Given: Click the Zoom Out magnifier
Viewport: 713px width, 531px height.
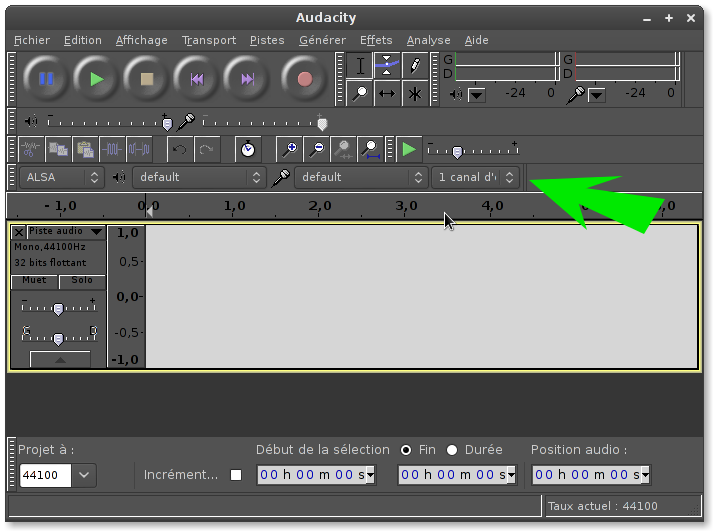Looking at the screenshot, I should click(x=316, y=149).
